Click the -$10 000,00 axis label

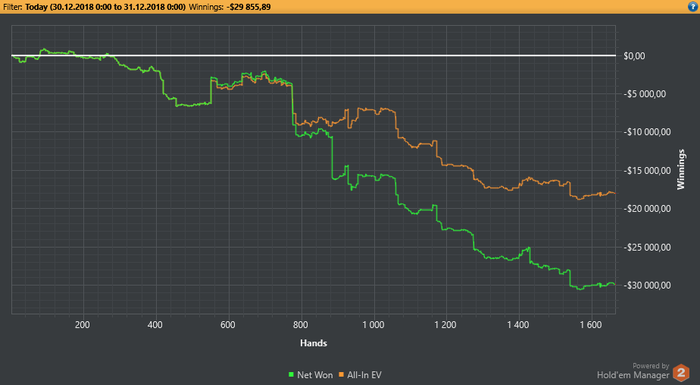[x=647, y=132]
